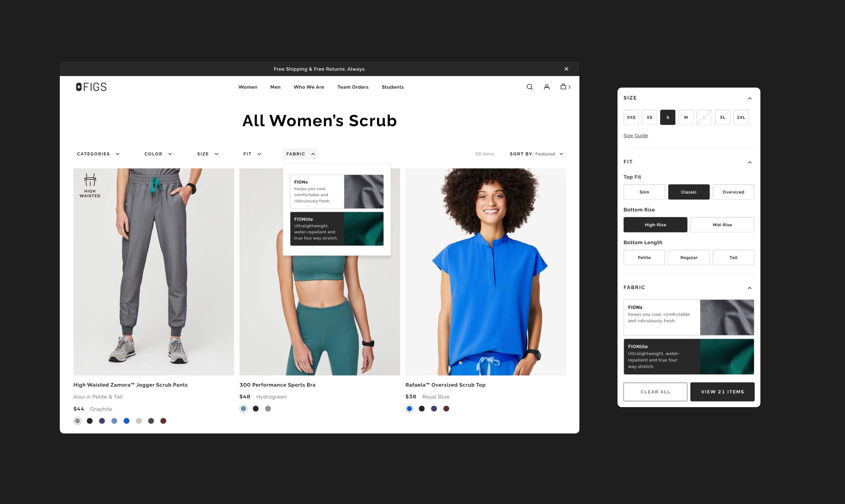845x504 pixels.
Task: Click the search magnifier icon
Action: point(529,87)
